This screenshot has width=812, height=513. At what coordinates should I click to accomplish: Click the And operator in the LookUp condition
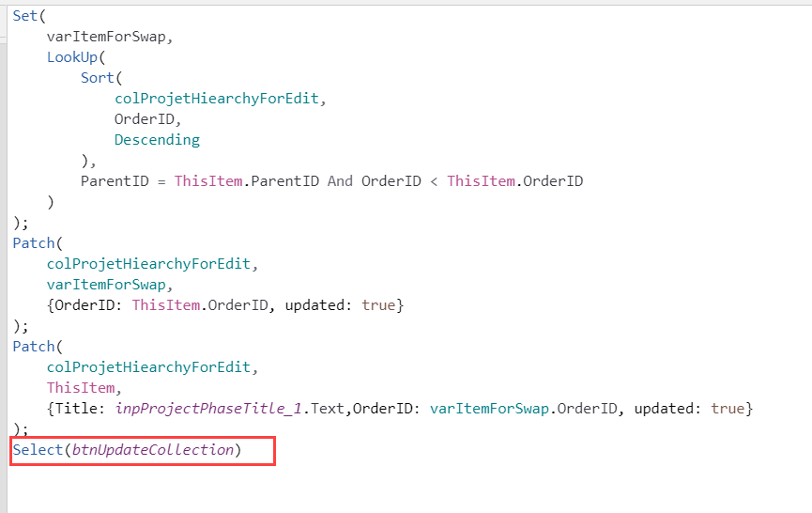(340, 180)
